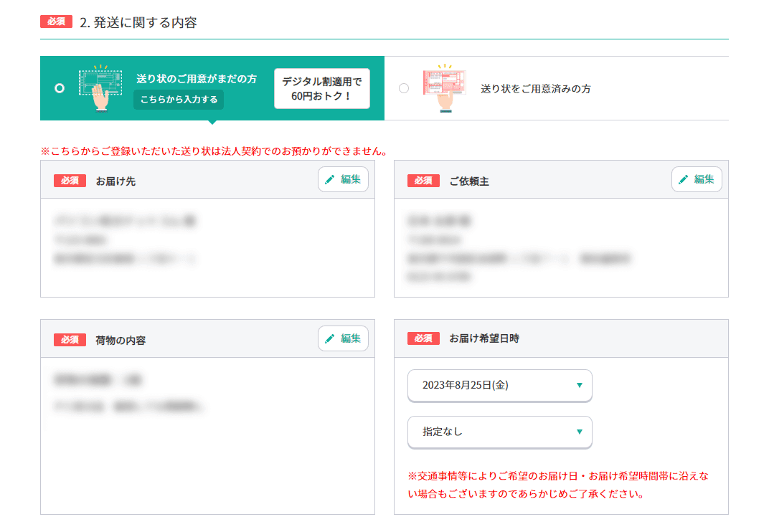Click the red 交通事情等 delivery notice text
Image resolution: width=769 pixels, height=532 pixels.
[x=558, y=485]
